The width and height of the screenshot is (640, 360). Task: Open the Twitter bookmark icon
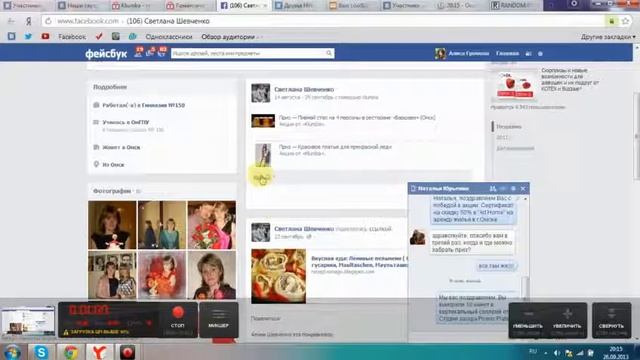coord(28,36)
